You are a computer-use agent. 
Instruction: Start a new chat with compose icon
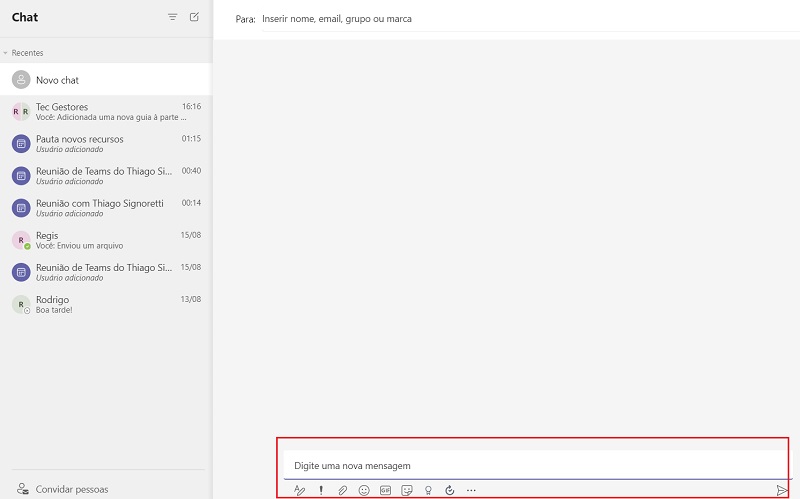point(194,17)
